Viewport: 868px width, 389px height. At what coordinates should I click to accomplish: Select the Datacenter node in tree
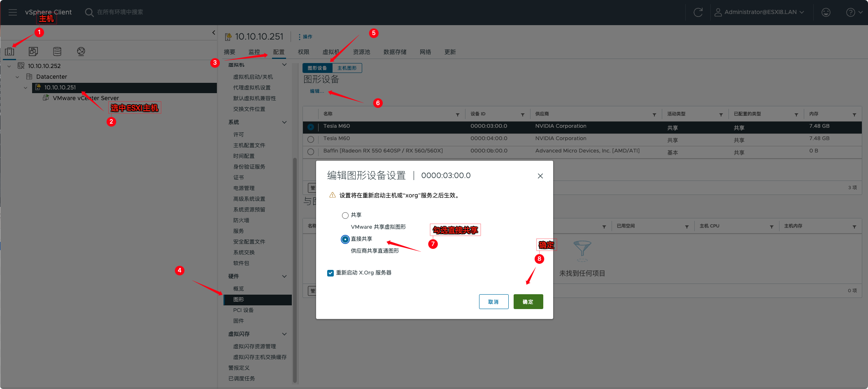click(x=51, y=77)
